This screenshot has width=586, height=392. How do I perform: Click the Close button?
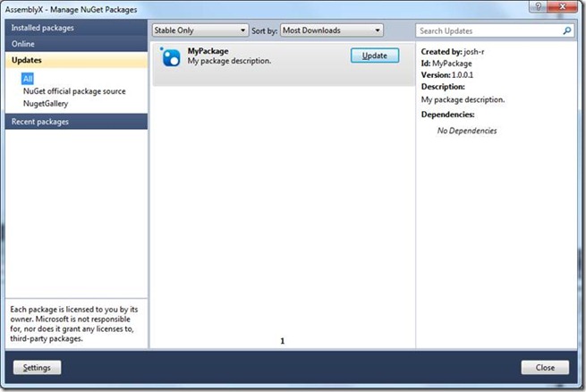click(545, 368)
